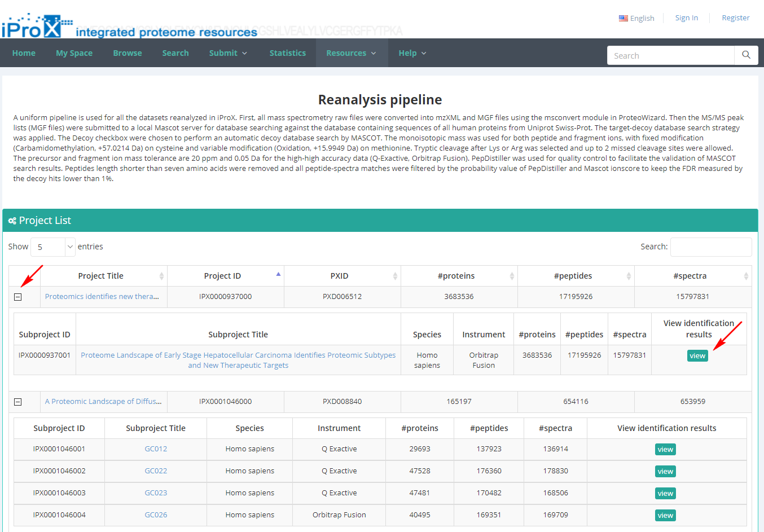Open 'A Proteomic Landscape of Diffus...' project link
The width and height of the screenshot is (764, 532).
(103, 402)
